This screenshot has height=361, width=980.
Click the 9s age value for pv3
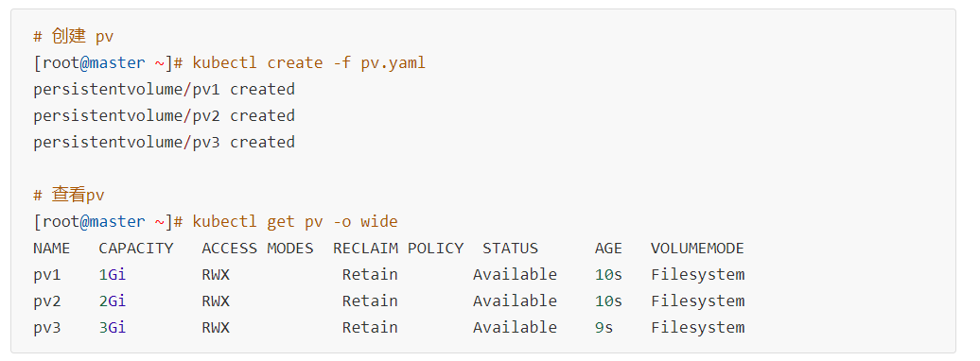click(x=604, y=327)
